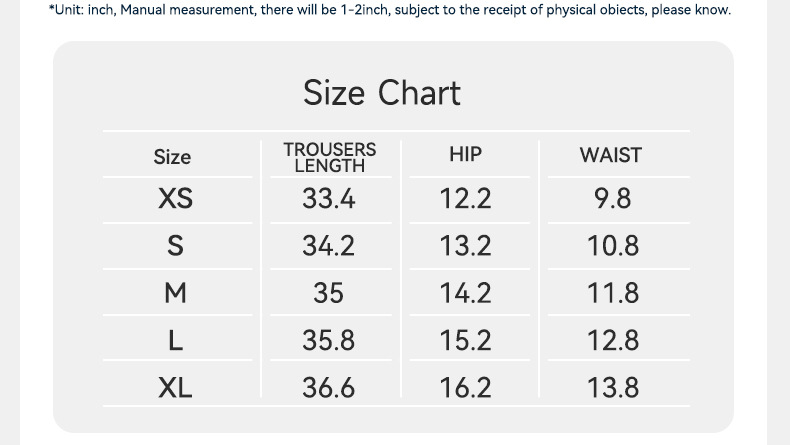Click the 35.8 trousers length cell
790x445 pixels.
click(x=328, y=340)
